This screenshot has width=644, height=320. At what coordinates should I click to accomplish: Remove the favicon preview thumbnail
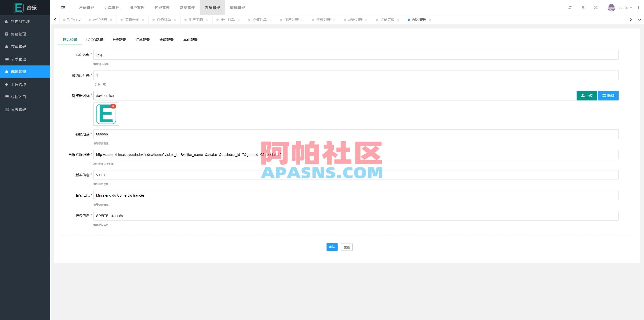coord(113,106)
